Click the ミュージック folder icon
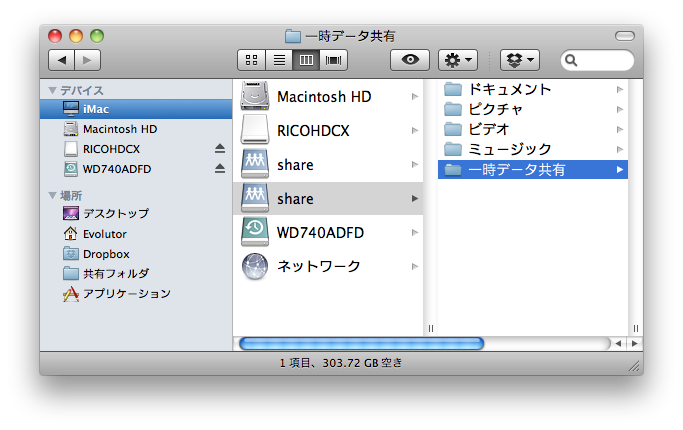This screenshot has width=683, height=430. tap(453, 149)
